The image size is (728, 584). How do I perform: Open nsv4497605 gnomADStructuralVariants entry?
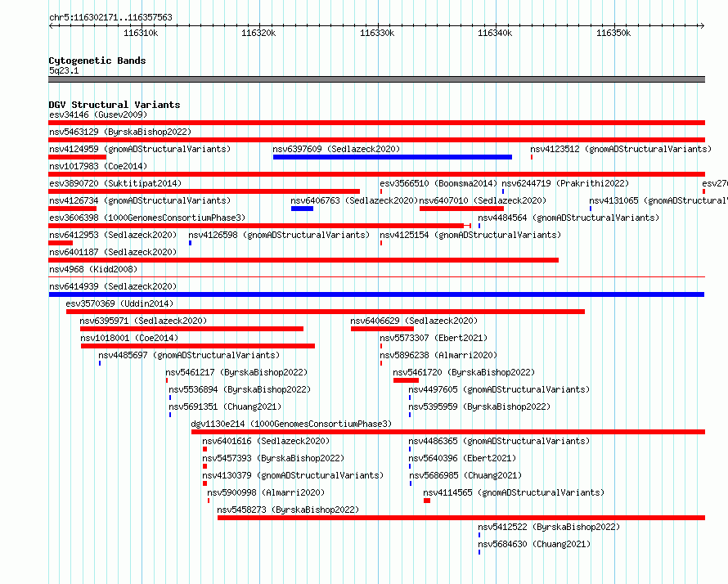pyautogui.click(x=499, y=389)
